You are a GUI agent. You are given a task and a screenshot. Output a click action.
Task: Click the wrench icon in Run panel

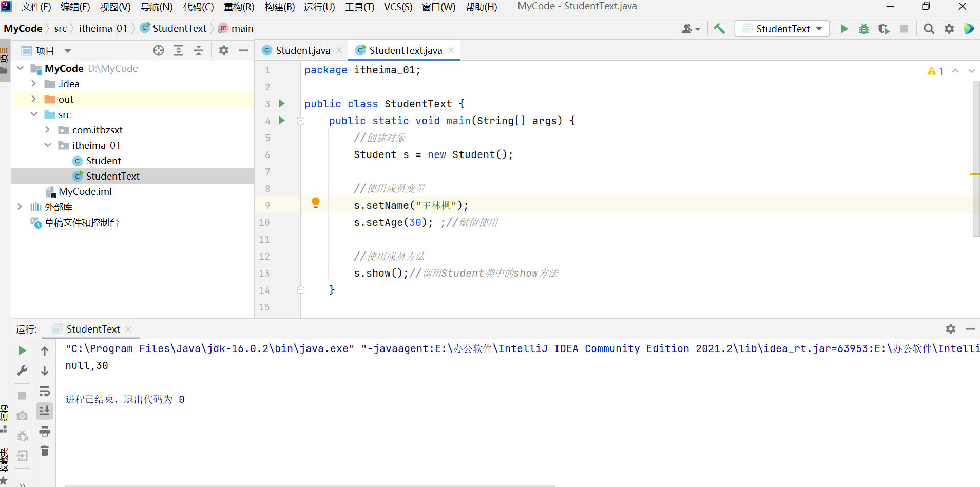click(22, 371)
